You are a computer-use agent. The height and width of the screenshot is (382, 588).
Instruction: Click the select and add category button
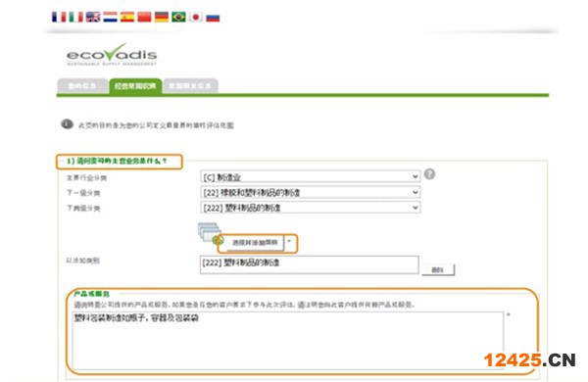pyautogui.click(x=255, y=243)
